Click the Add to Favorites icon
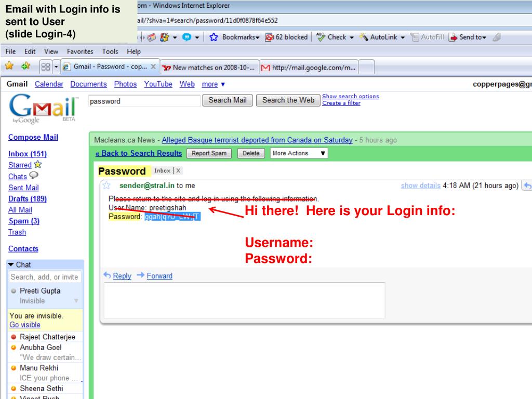This screenshot has height=399, width=532. pos(25,66)
